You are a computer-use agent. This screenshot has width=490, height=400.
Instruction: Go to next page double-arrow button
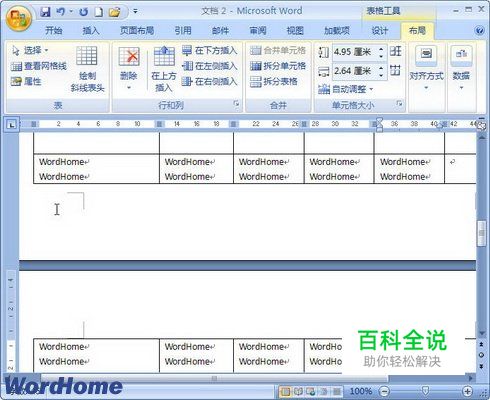pos(481,366)
